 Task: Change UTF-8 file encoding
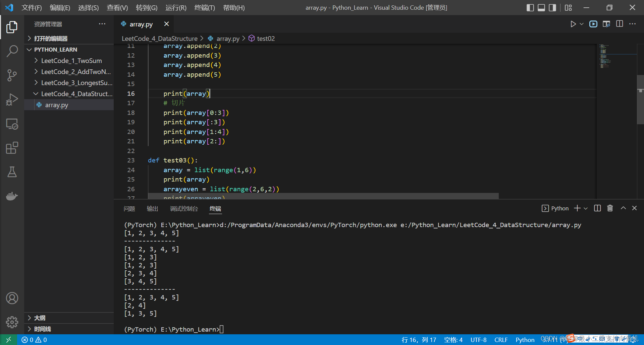[478, 340]
